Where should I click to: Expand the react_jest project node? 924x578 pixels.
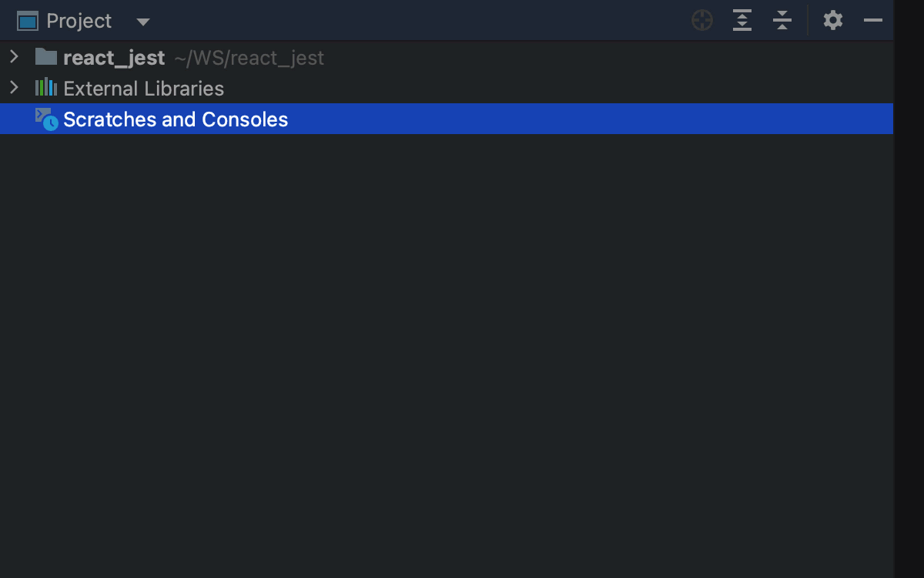pos(14,56)
